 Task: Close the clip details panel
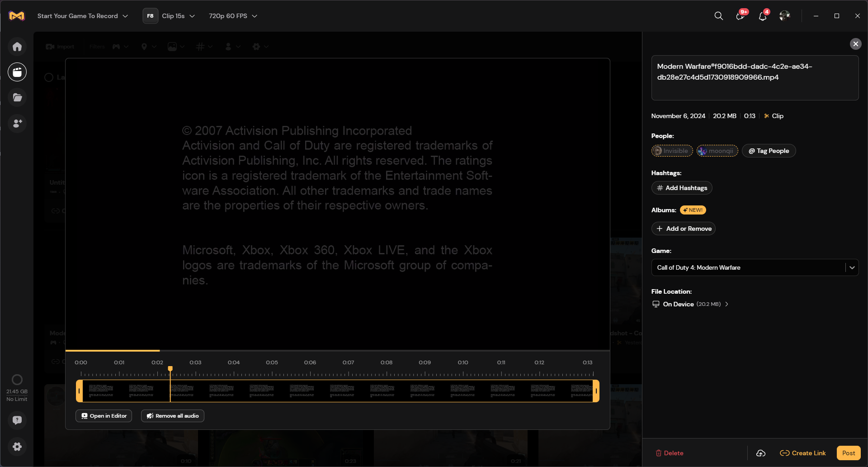(x=855, y=44)
